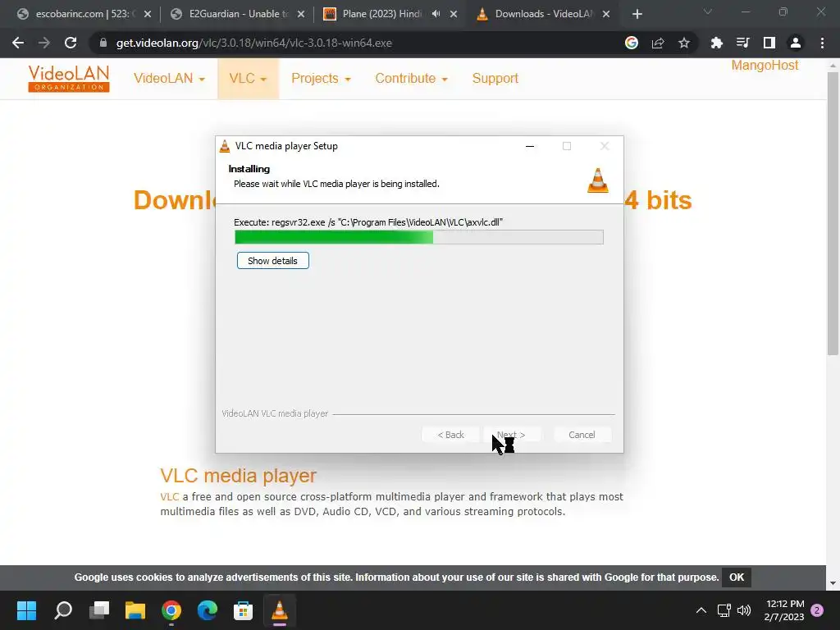
Task: Click the VLC cone icon in Setup title bar
Action: tap(225, 146)
